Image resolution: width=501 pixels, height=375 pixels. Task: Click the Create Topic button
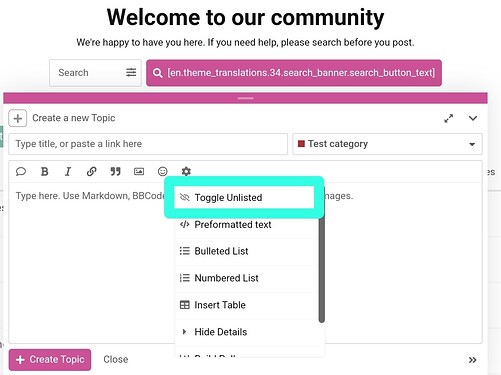[x=50, y=360]
